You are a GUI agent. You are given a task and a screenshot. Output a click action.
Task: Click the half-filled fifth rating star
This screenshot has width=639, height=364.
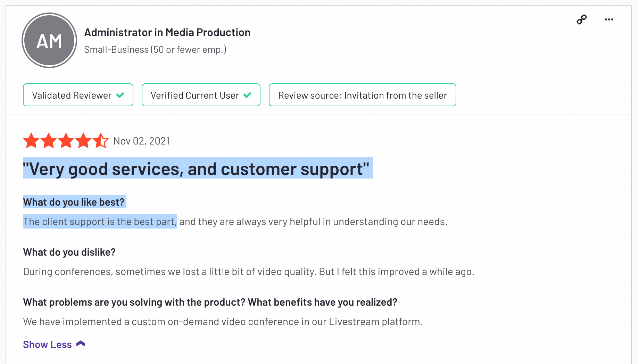point(101,141)
